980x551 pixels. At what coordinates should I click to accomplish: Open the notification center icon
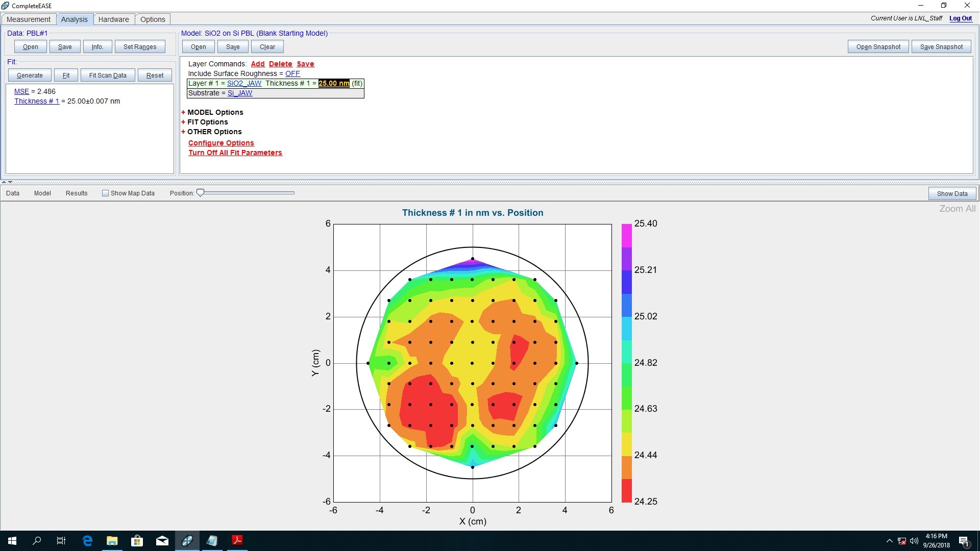(964, 541)
